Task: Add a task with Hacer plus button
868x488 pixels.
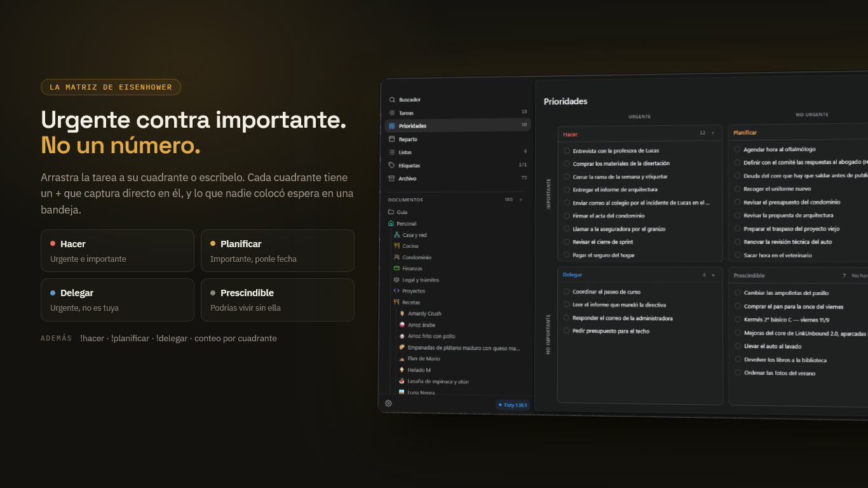Action: pos(713,133)
